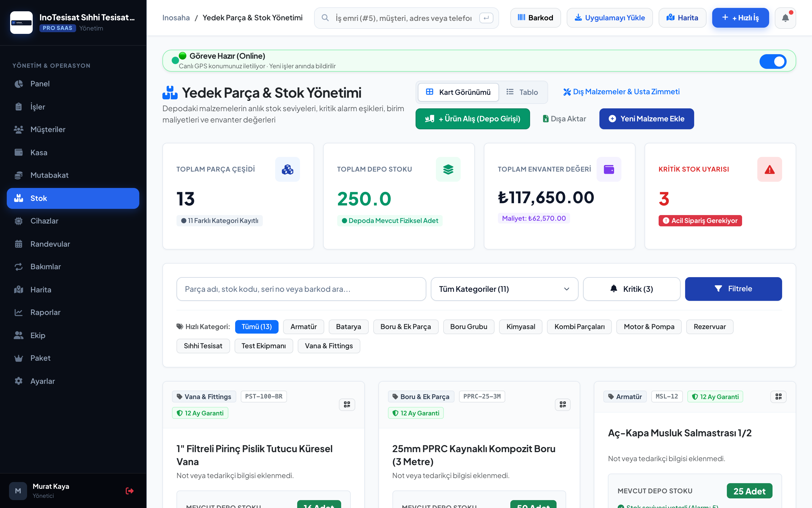Open Cihazlar in the sidebar
The height and width of the screenshot is (508, 812).
click(x=73, y=221)
